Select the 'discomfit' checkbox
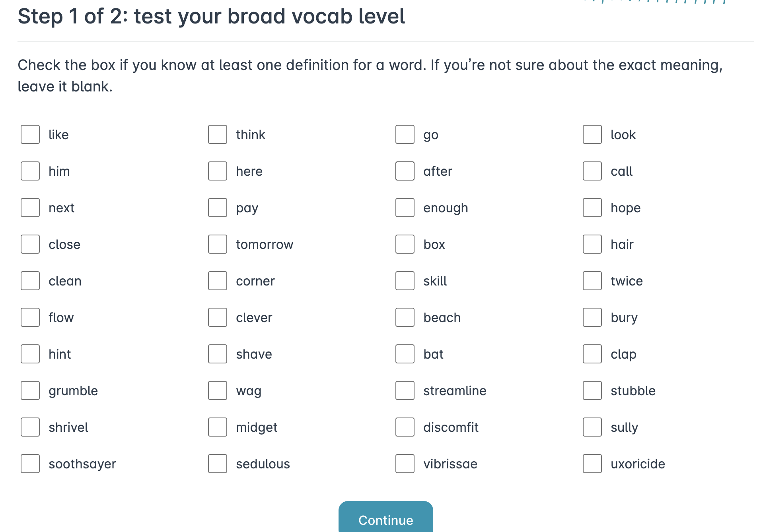This screenshot has width=763, height=532. 405,427
